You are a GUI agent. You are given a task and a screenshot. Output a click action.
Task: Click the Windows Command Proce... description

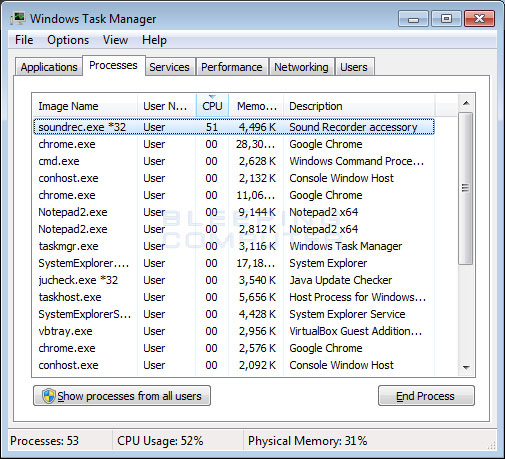[x=357, y=161]
